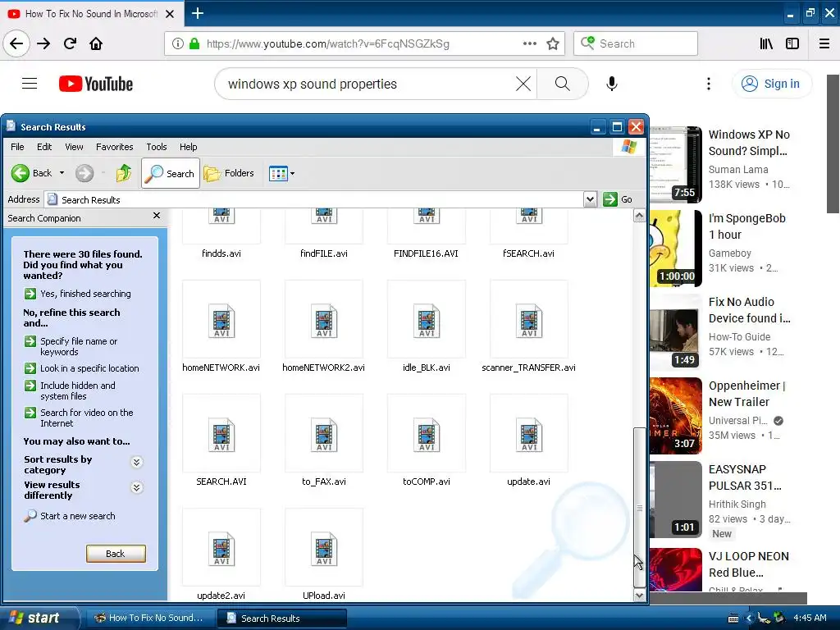840x630 pixels.
Task: Open Help menu in Search Results
Action: click(188, 147)
